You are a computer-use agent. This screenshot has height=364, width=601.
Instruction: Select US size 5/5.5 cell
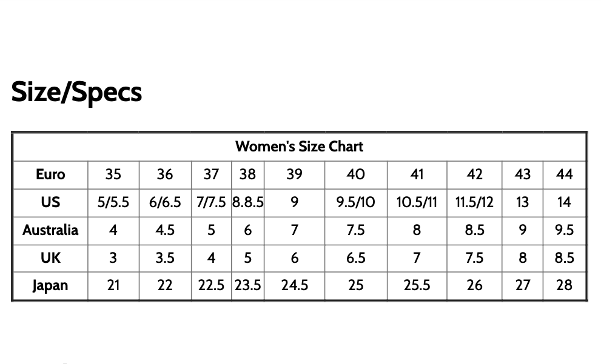[x=113, y=202]
